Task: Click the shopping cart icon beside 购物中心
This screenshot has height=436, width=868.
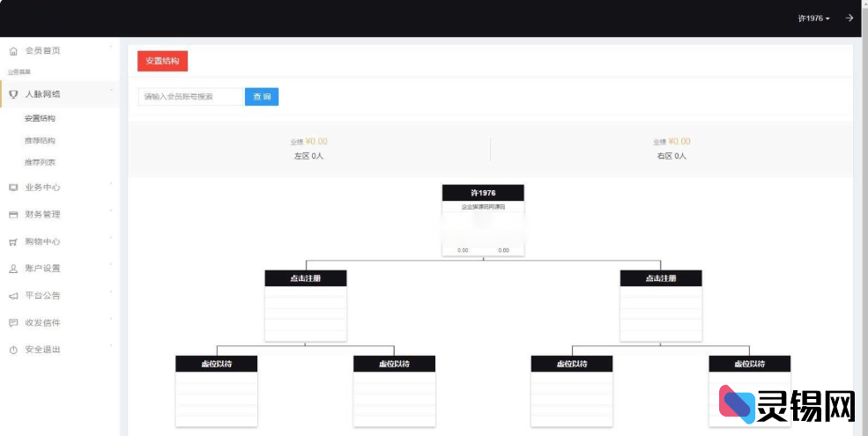Action: 13,241
